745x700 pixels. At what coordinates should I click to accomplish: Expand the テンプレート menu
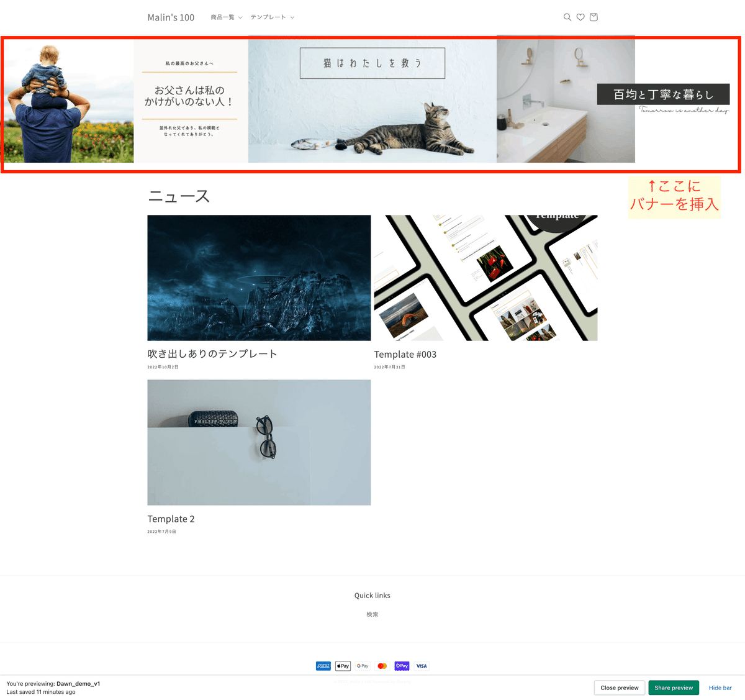(273, 17)
